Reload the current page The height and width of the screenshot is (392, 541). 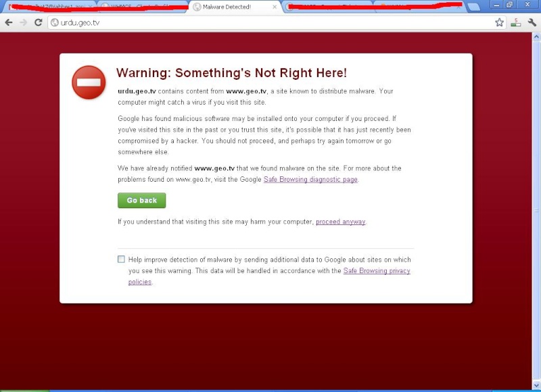coord(39,23)
